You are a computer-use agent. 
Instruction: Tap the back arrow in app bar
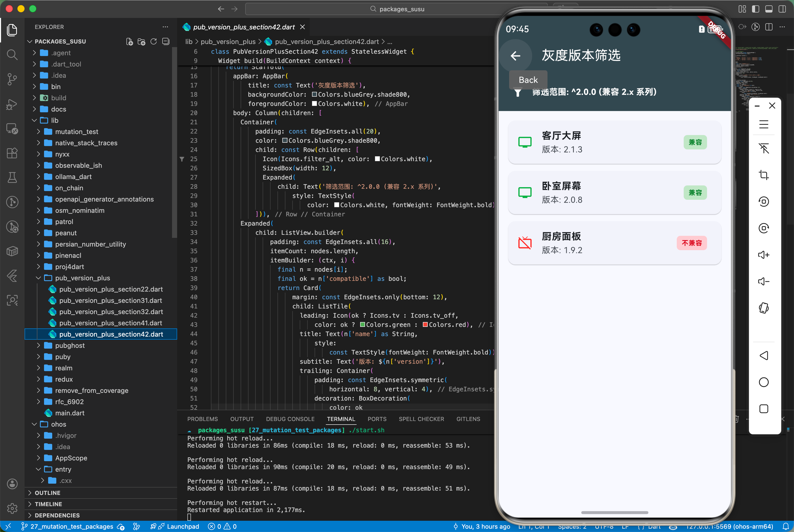click(x=515, y=56)
